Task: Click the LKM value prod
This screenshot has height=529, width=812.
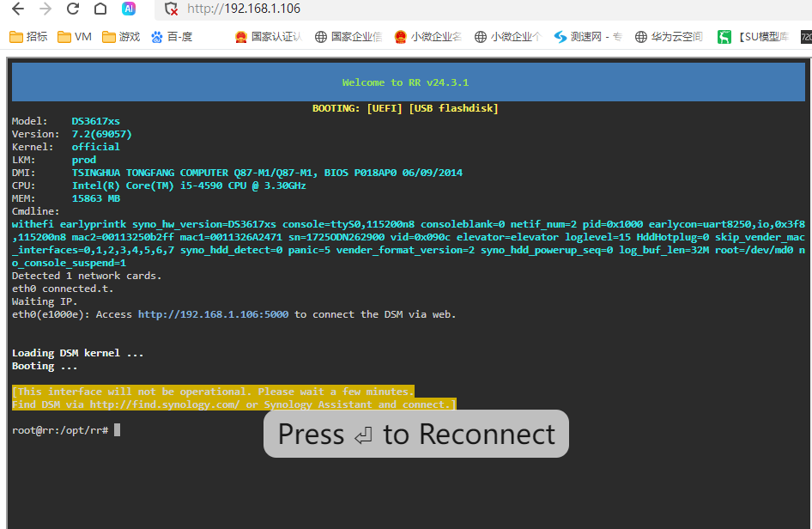Action: pyautogui.click(x=84, y=160)
